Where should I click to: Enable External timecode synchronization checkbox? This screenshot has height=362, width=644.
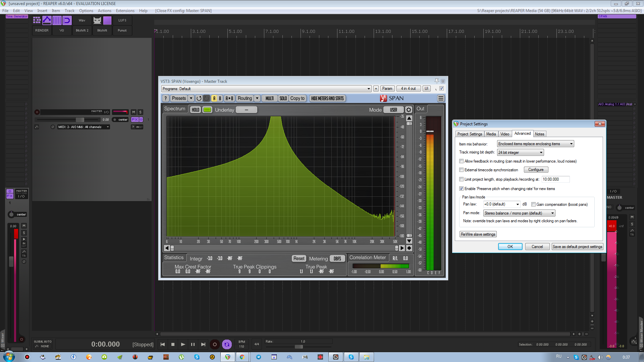click(461, 170)
